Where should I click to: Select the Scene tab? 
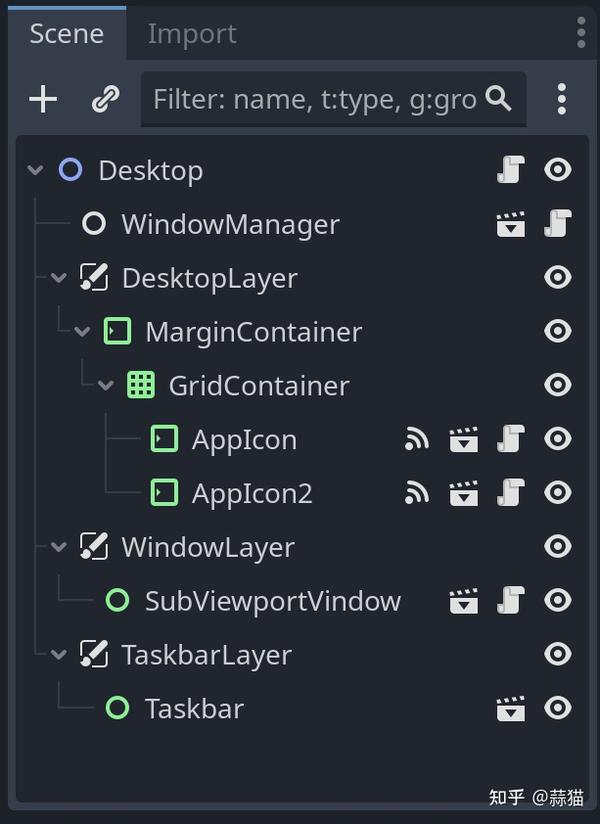(66, 34)
